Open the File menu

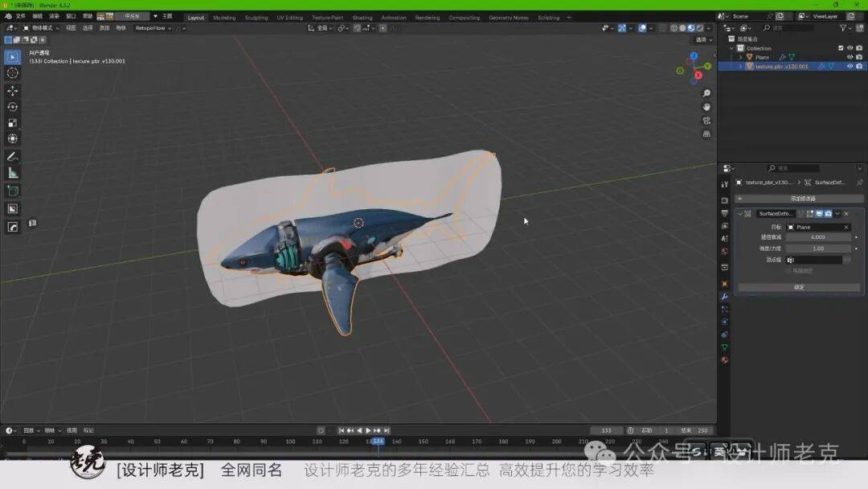click(x=20, y=16)
